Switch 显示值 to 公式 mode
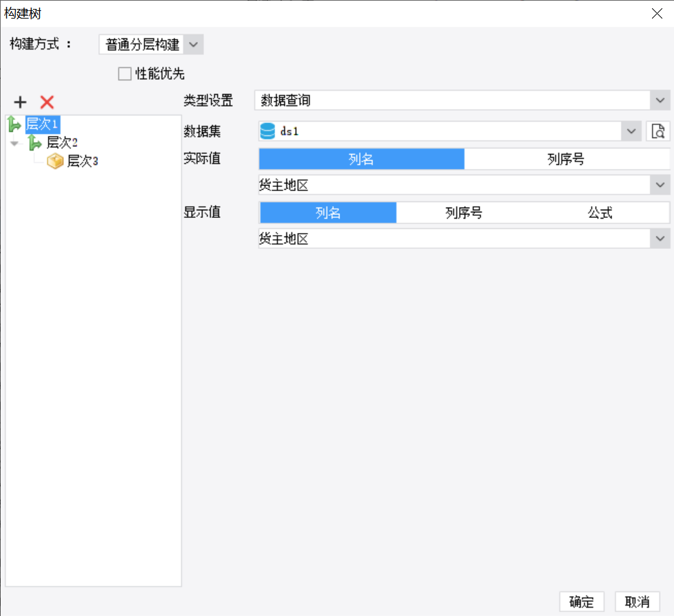This screenshot has width=674, height=616. click(x=600, y=213)
